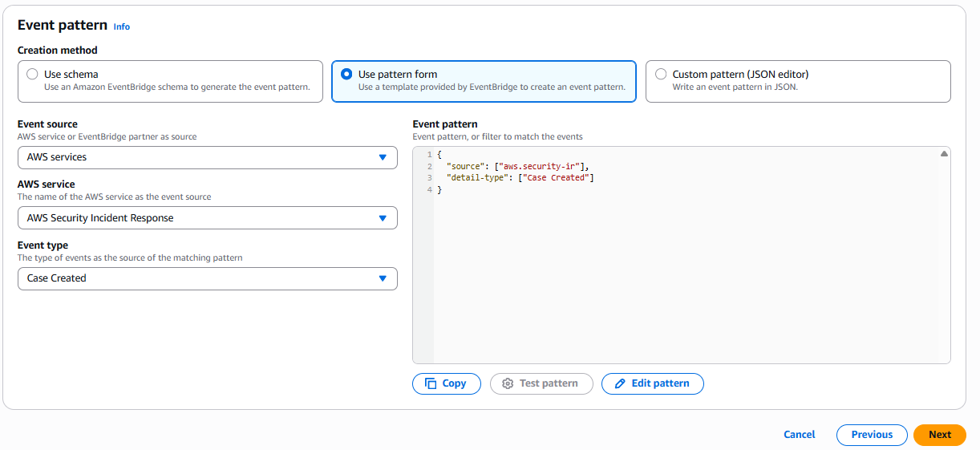
Task: Click the "source" key in JSON editor
Action: [x=465, y=166]
